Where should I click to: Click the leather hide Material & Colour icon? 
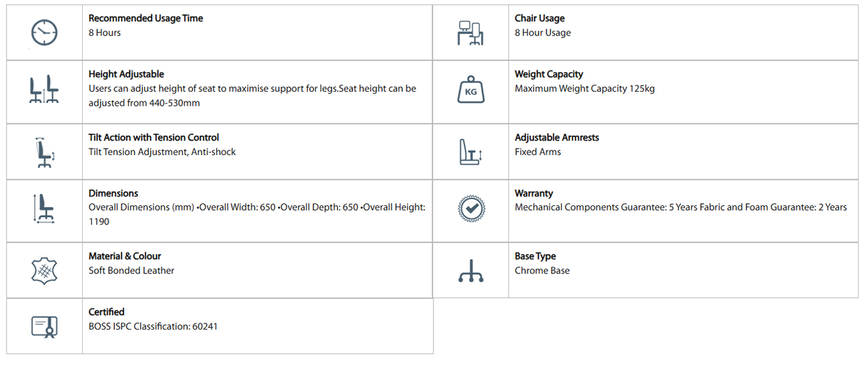[45, 270]
